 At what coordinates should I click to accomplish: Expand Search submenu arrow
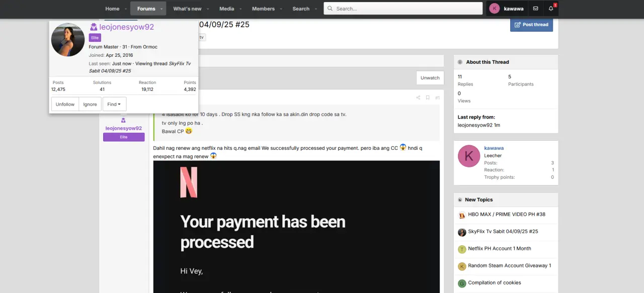[x=315, y=9]
